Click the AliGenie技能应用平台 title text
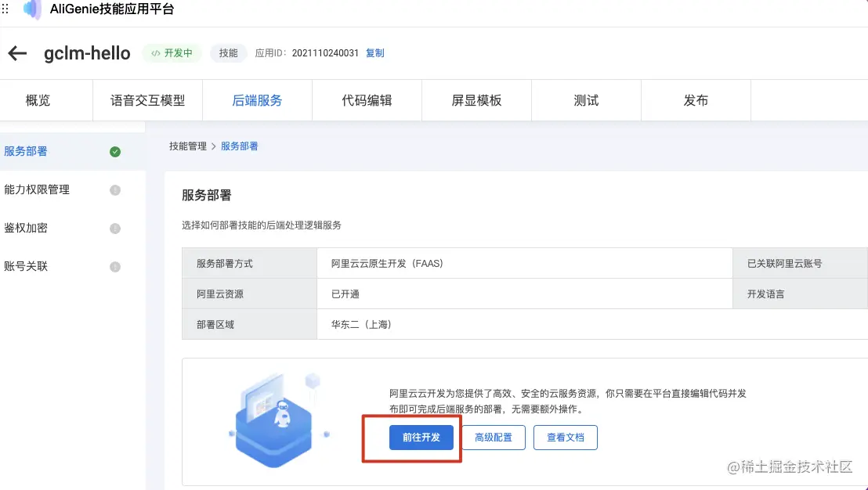This screenshot has width=868, height=490. pos(112,9)
